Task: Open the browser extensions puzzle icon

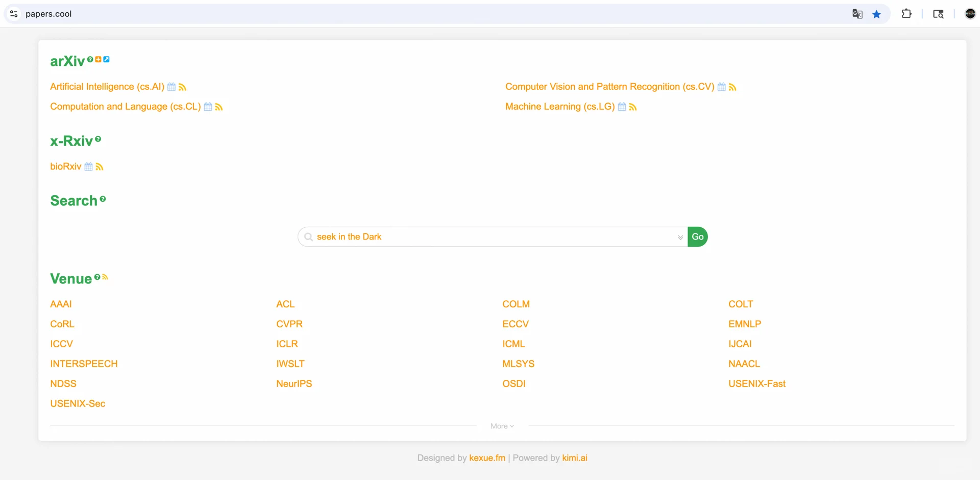Action: pos(906,14)
